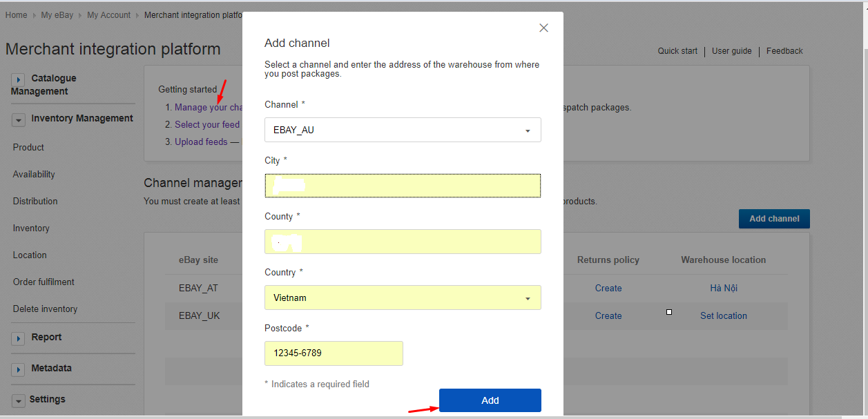Go to My eBay breadcrumb link

(x=57, y=15)
